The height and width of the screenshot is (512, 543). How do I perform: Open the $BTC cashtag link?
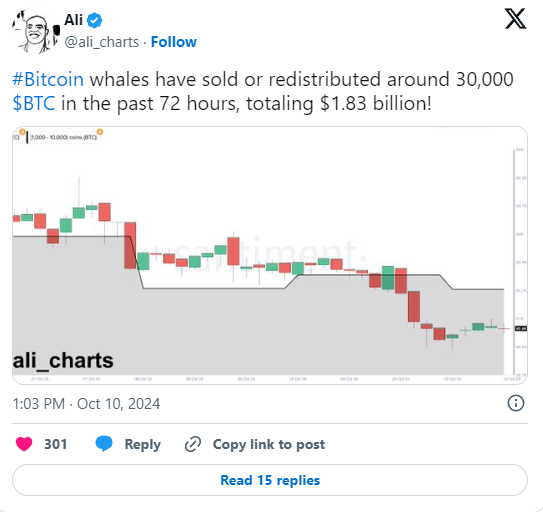click(34, 104)
